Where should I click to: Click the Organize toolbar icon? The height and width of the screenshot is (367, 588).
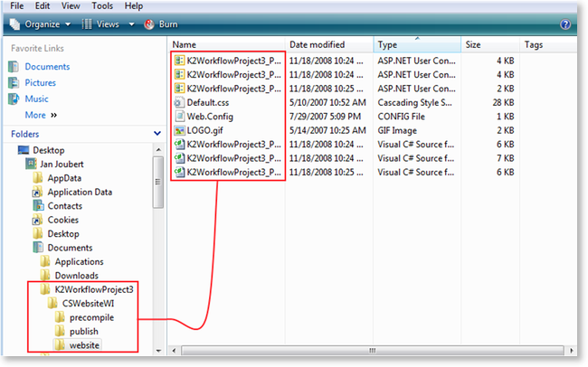tap(14, 24)
